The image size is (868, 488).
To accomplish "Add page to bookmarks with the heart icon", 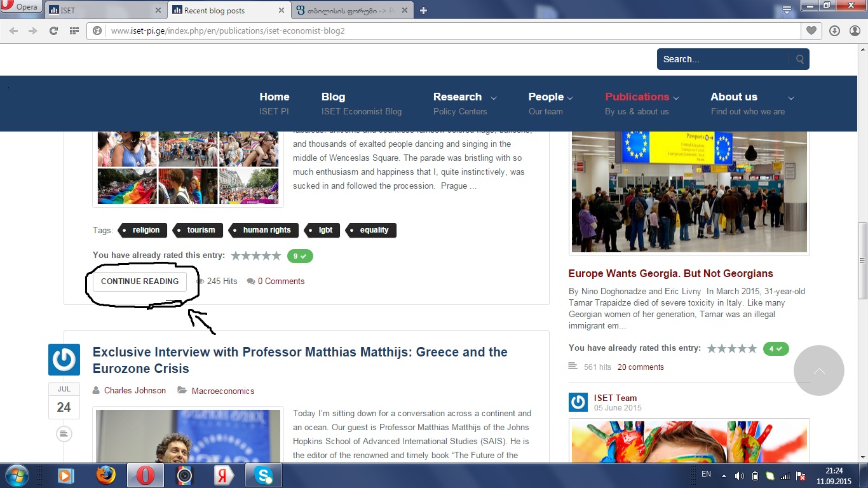I will (811, 30).
